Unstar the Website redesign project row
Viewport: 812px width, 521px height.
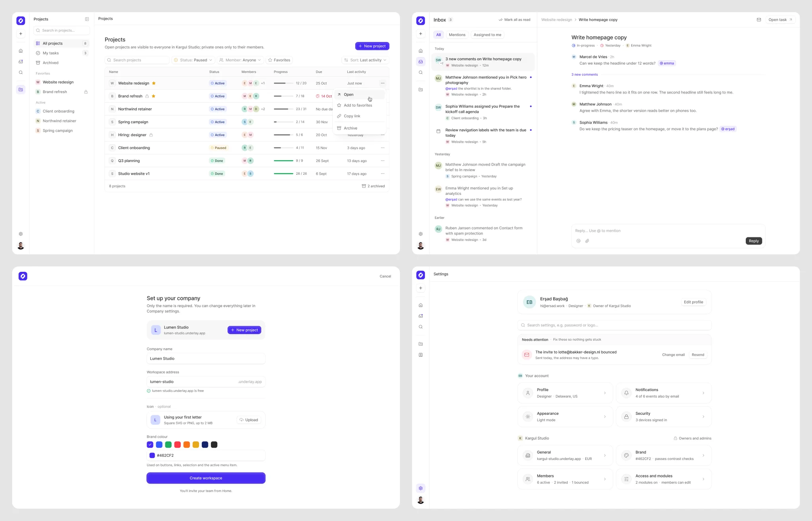(x=154, y=83)
